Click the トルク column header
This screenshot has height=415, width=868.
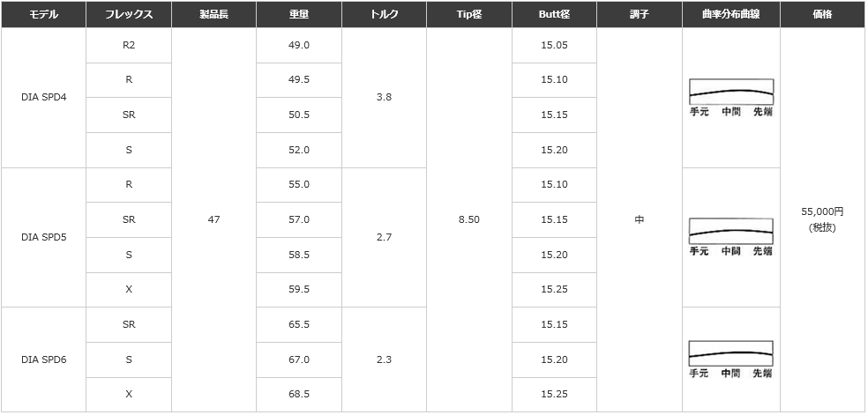tap(385, 14)
